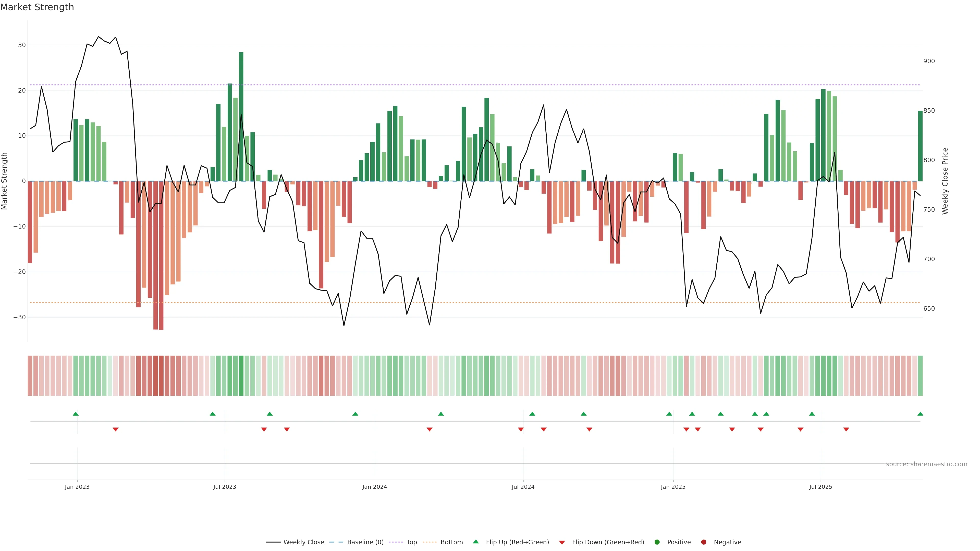
Task: Click the rightmost green heat strip cell
Action: (920, 375)
